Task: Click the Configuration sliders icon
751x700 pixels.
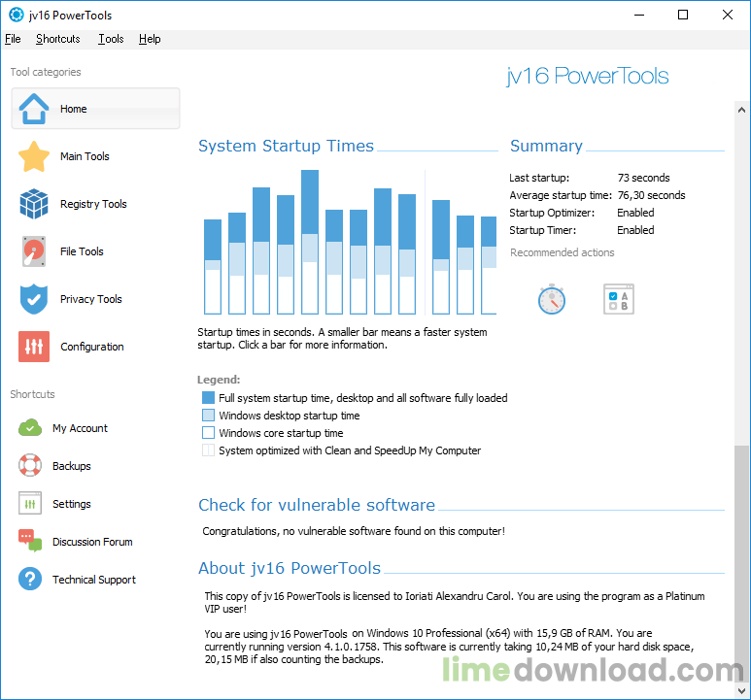Action: 34,347
